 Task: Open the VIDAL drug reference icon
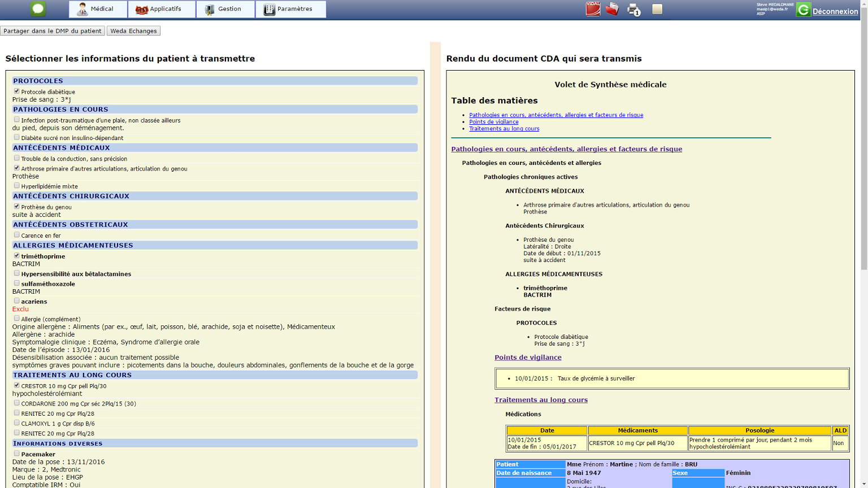(x=593, y=9)
